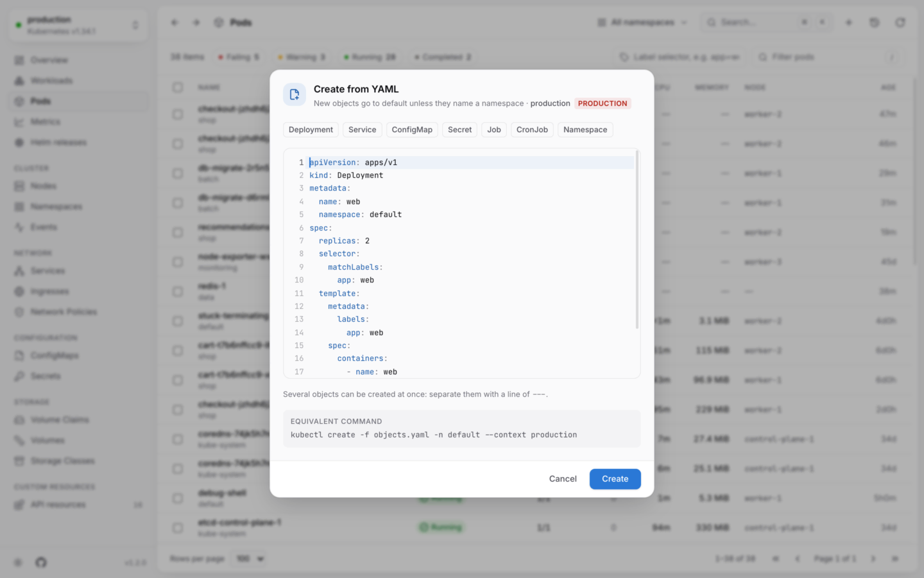Click the blue Create button
This screenshot has height=578, width=924.
[615, 479]
